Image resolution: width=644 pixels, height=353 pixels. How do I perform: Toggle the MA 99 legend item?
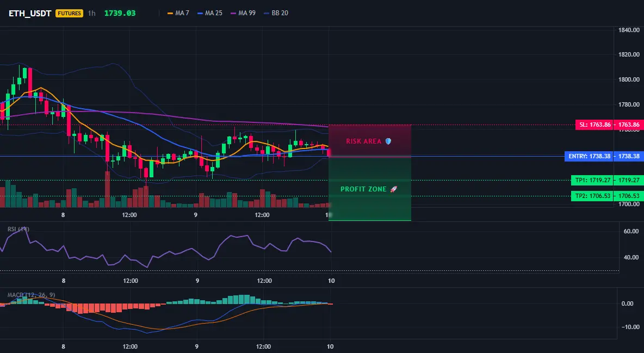point(243,13)
